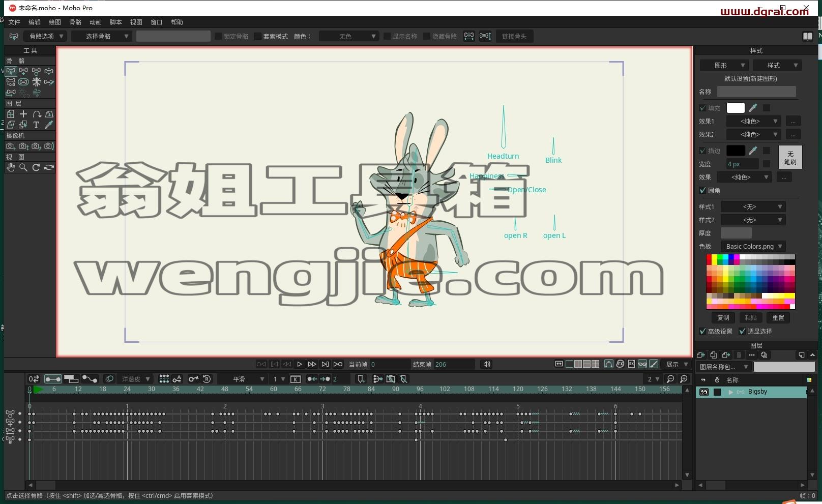Screen dimensions: 822x504
Task: Click the black stroke color swatch
Action: (x=736, y=151)
